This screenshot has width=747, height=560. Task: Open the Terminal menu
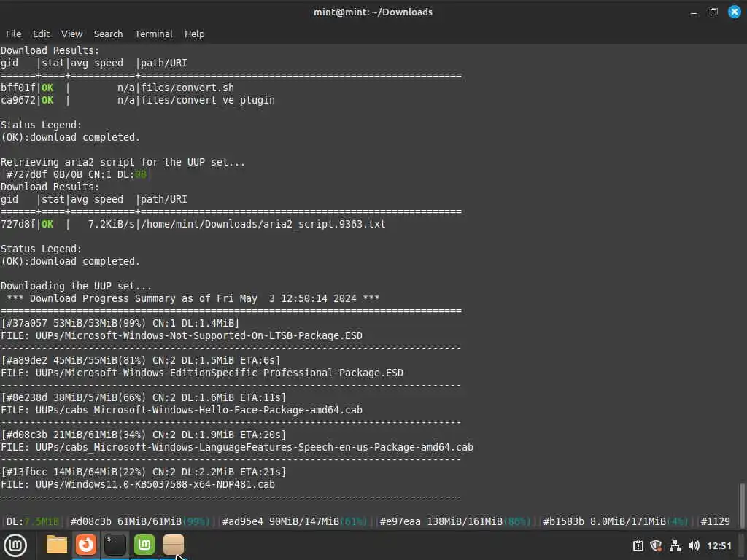point(153,34)
